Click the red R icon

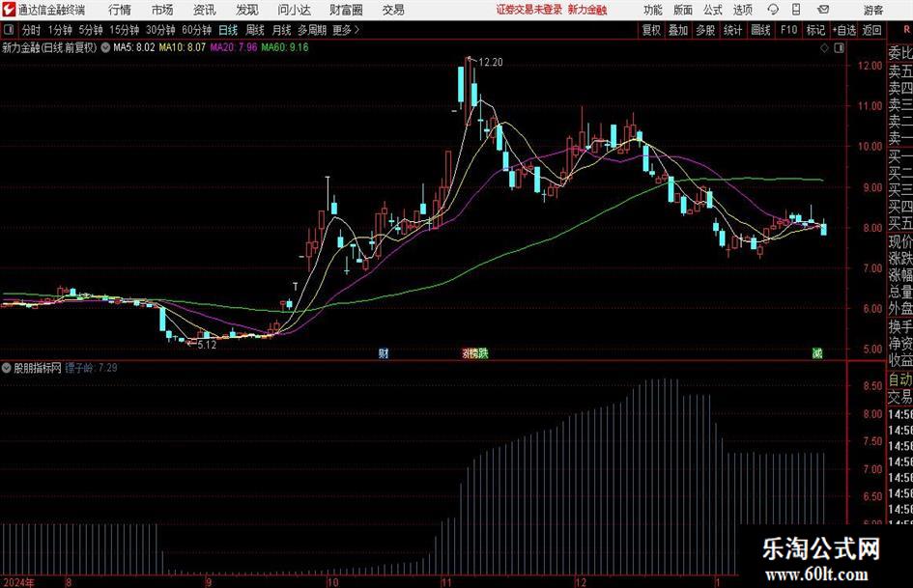(x=906, y=30)
